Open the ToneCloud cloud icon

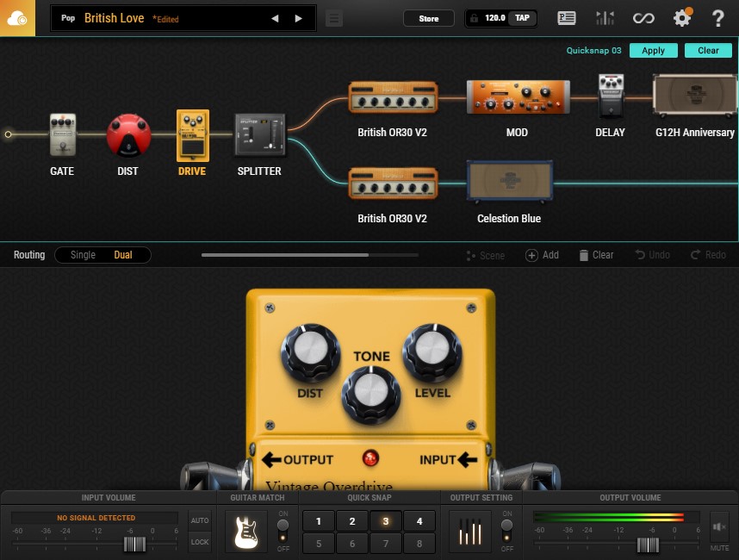[17, 18]
